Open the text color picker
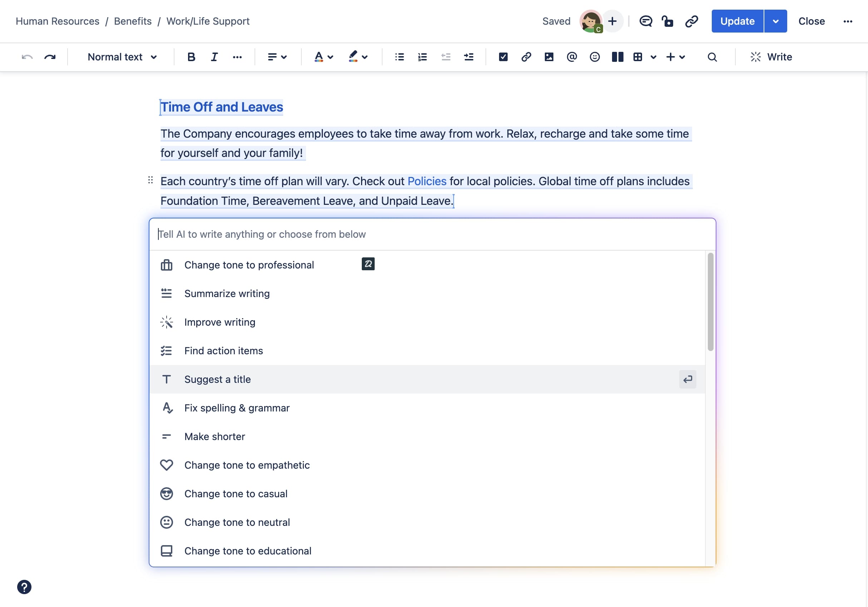This screenshot has width=868, height=607. point(324,57)
